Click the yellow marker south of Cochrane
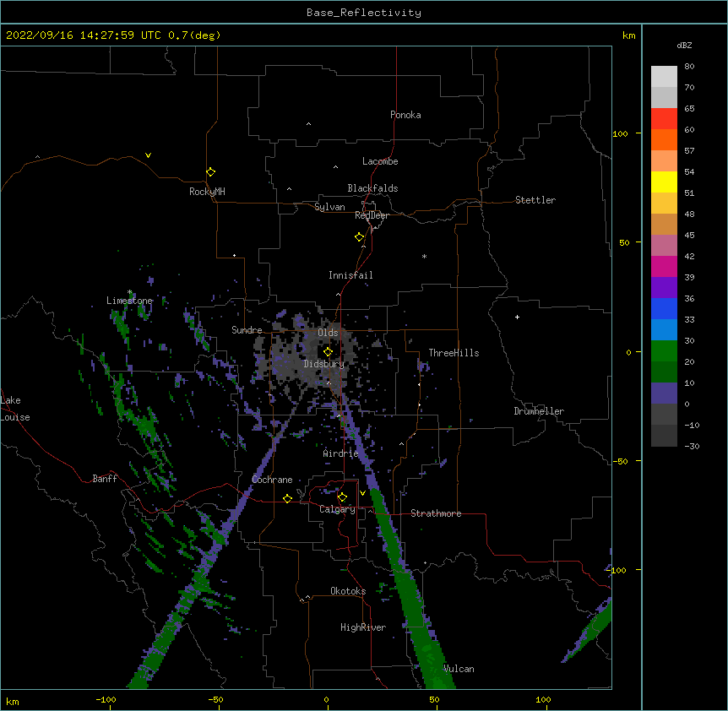This screenshot has width=728, height=711. pos(287,498)
